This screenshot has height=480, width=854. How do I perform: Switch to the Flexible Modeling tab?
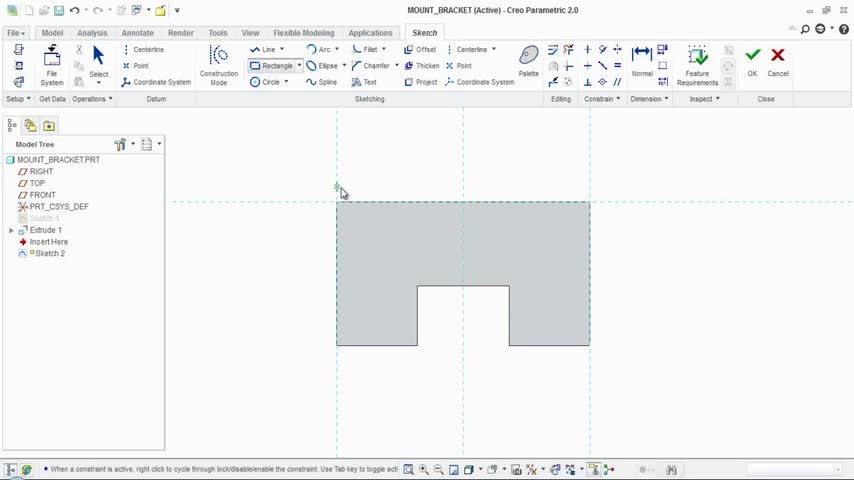click(303, 33)
